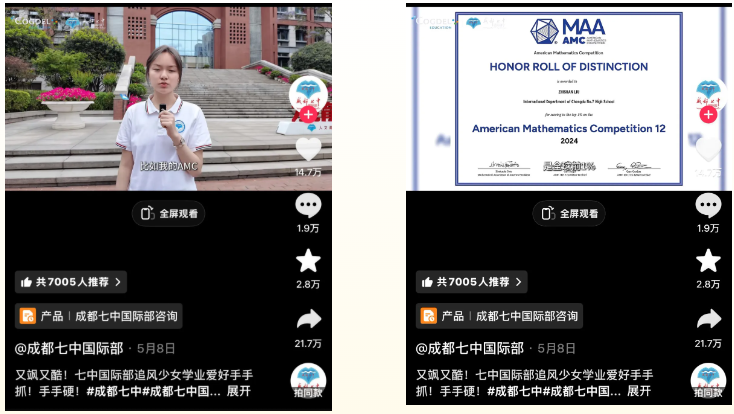Share the left video using the arrow icon
Image resolution: width=734 pixels, height=414 pixels.
click(309, 319)
